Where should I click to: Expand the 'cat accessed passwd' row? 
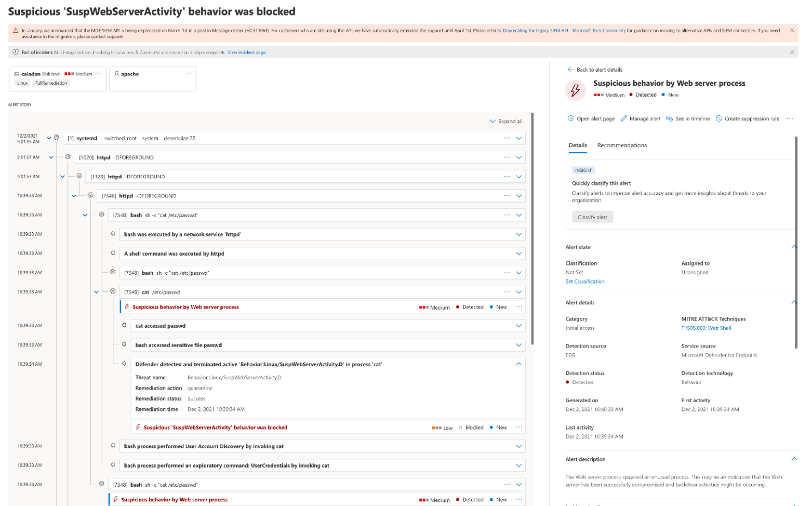[518, 325]
